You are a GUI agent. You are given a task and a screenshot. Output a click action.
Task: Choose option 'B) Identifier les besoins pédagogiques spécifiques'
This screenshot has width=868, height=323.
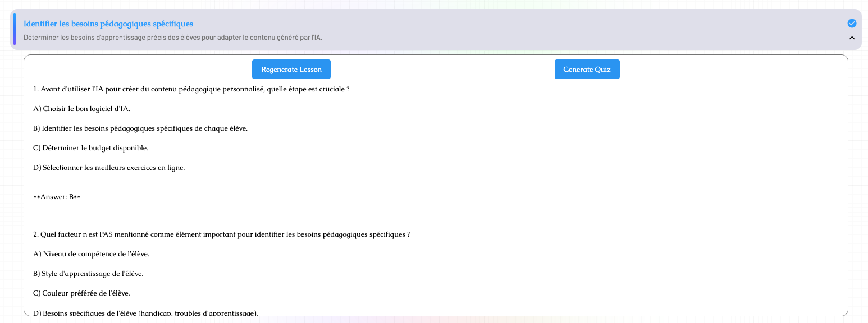[140, 128]
